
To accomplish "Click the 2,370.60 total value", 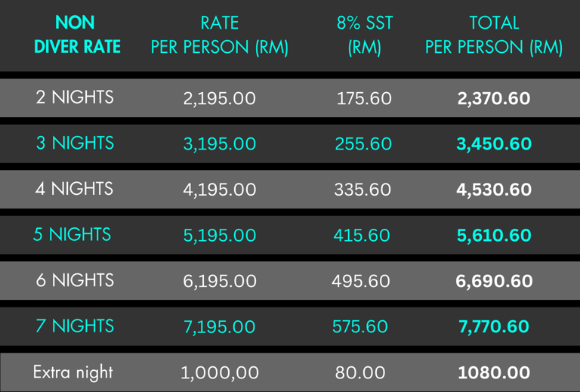I will tap(494, 99).
